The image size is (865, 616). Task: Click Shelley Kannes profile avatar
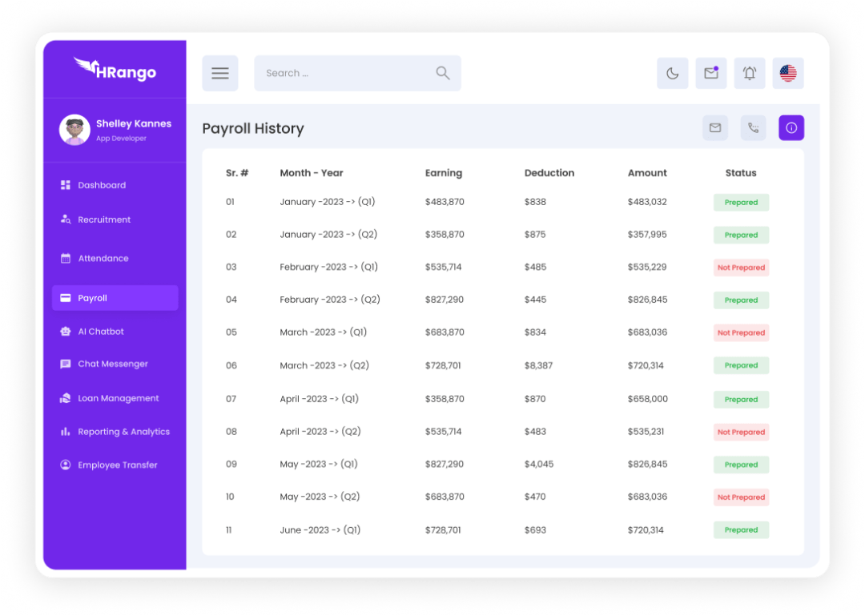74,130
